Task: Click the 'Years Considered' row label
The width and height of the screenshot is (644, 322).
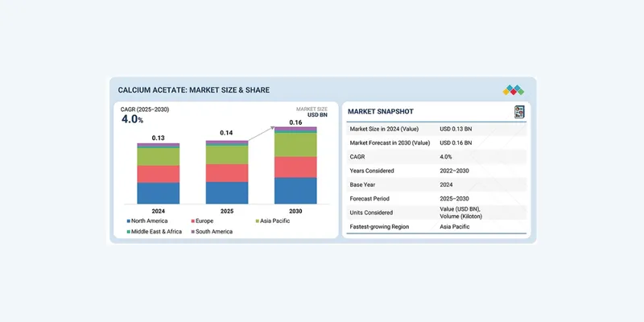Action: [x=372, y=171]
